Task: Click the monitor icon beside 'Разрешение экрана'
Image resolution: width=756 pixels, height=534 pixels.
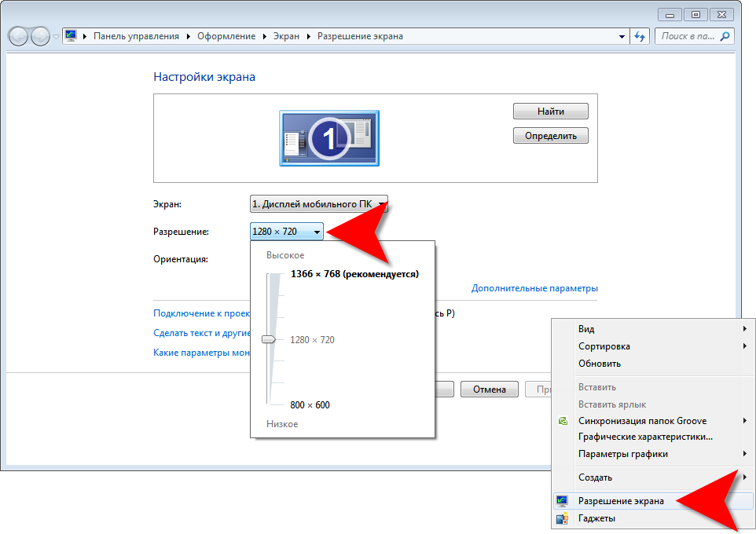Action: pyautogui.click(x=562, y=501)
